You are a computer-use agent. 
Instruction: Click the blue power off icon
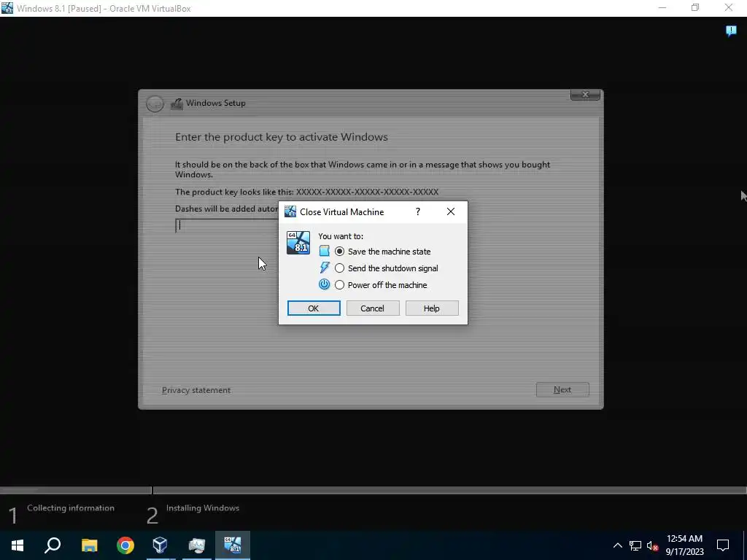point(325,284)
